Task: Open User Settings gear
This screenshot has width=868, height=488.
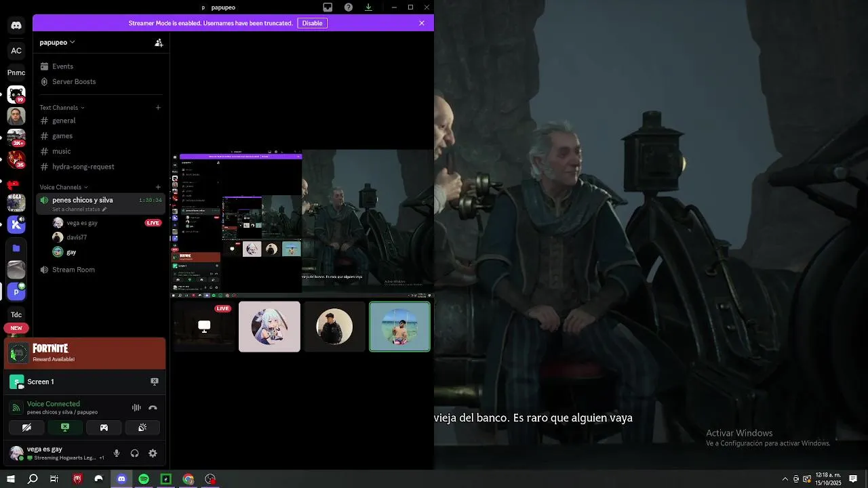Action: point(153,453)
